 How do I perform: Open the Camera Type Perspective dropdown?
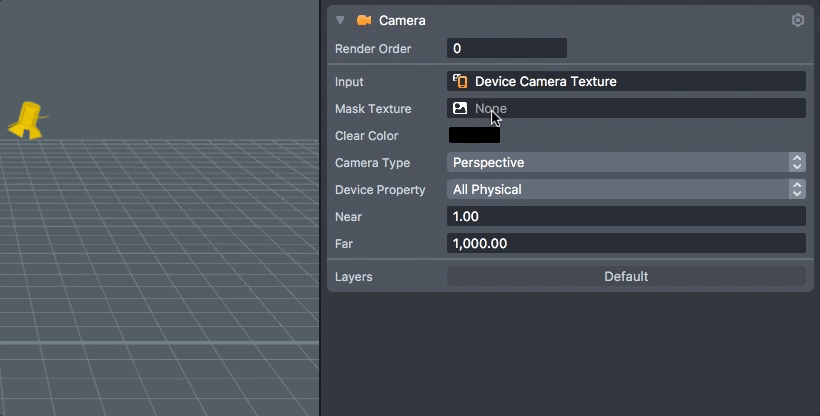pyautogui.click(x=626, y=162)
